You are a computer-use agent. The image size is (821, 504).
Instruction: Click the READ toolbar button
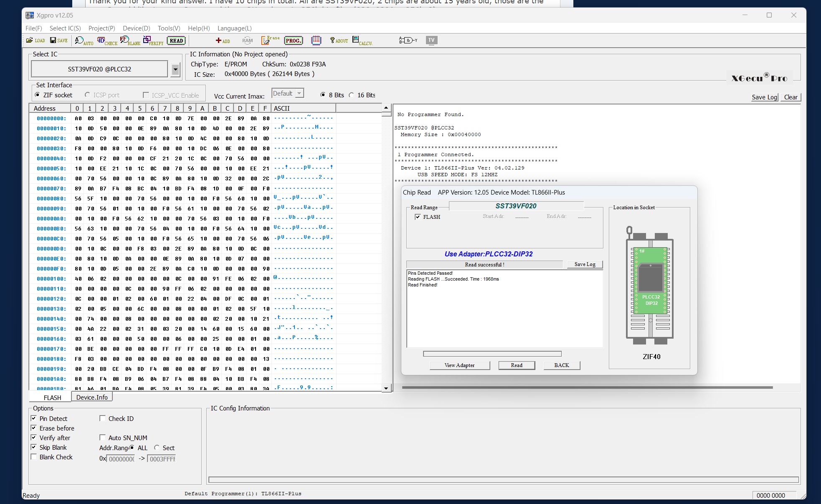tap(176, 41)
